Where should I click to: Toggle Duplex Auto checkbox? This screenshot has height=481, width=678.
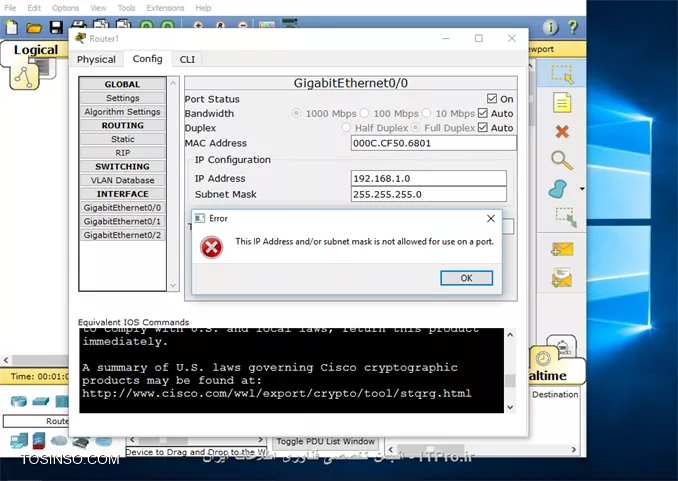pyautogui.click(x=483, y=128)
